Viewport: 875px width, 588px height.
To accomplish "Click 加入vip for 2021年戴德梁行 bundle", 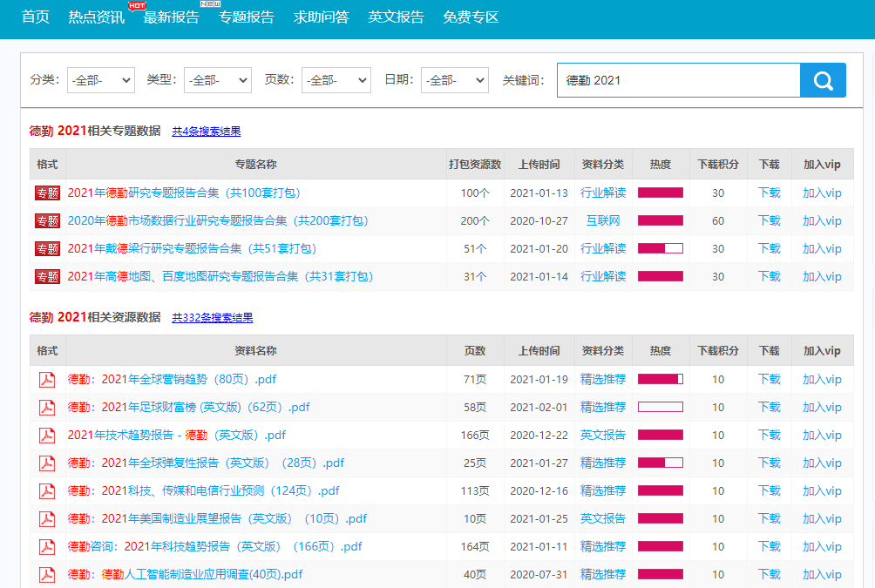I will point(822,249).
